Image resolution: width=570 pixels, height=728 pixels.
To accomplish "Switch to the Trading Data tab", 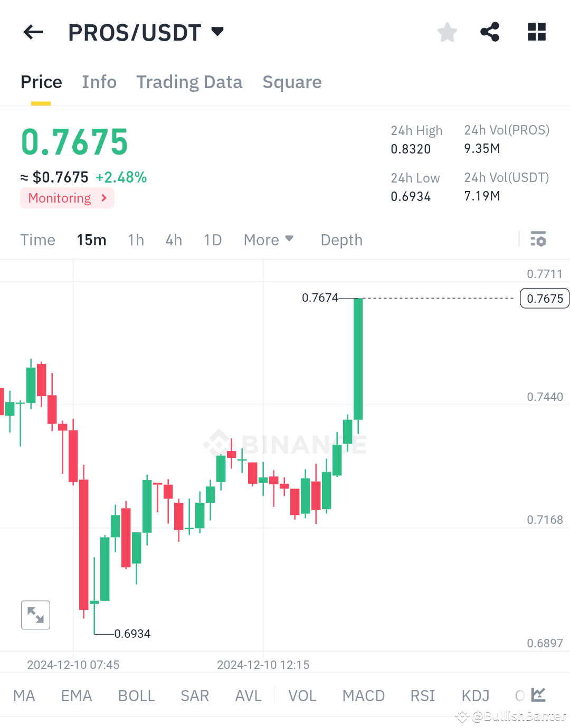I will pos(189,82).
